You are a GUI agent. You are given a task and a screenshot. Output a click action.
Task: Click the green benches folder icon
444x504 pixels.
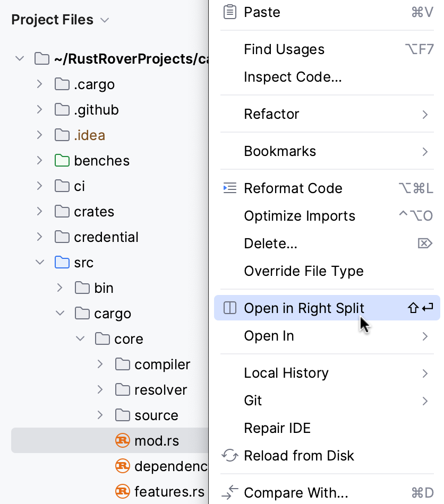point(62,161)
